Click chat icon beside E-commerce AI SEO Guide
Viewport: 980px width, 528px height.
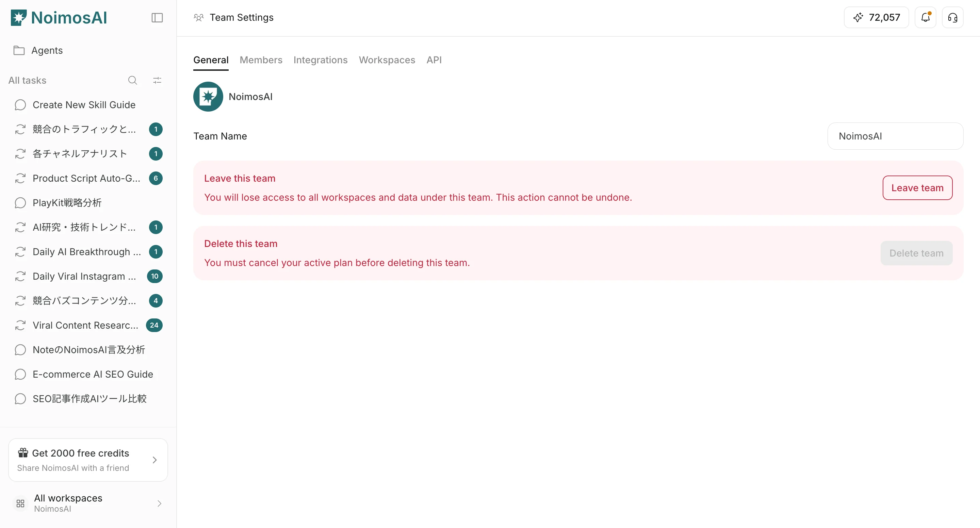click(20, 374)
